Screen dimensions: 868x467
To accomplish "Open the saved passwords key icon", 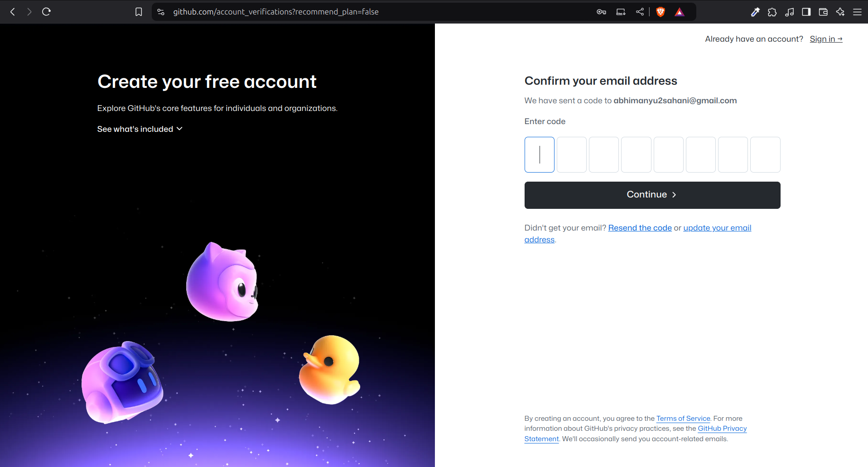I will coord(601,12).
